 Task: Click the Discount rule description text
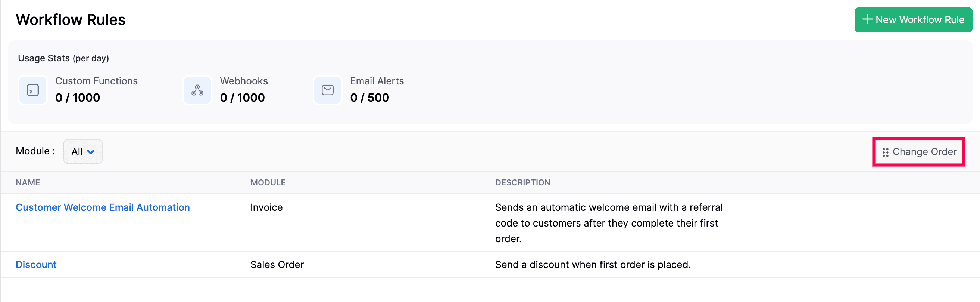tap(593, 265)
